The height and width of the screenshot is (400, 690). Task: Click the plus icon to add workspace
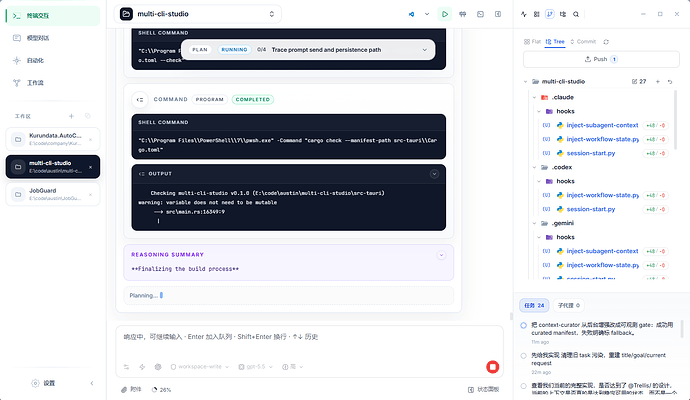[x=71, y=116]
